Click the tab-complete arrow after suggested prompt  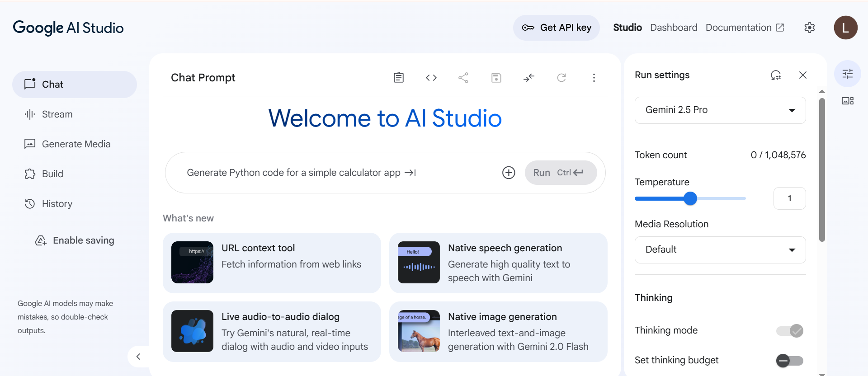click(410, 173)
